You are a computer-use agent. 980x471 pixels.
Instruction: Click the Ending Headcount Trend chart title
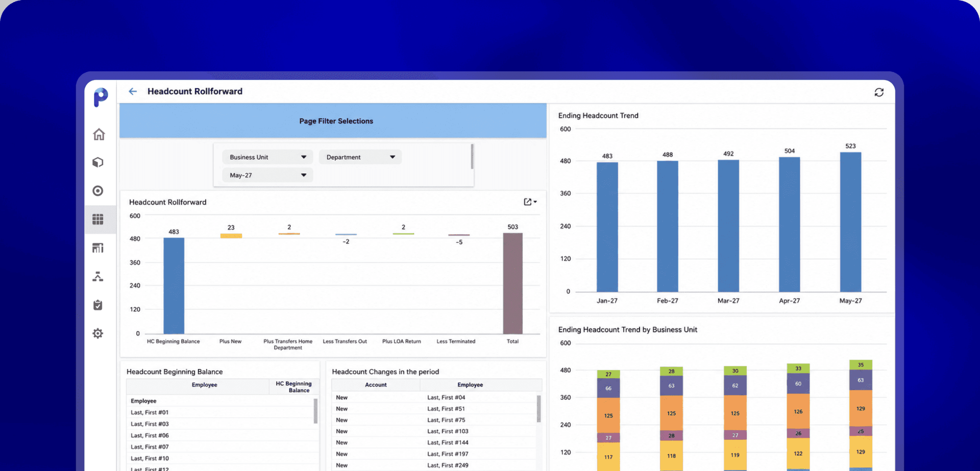598,116
